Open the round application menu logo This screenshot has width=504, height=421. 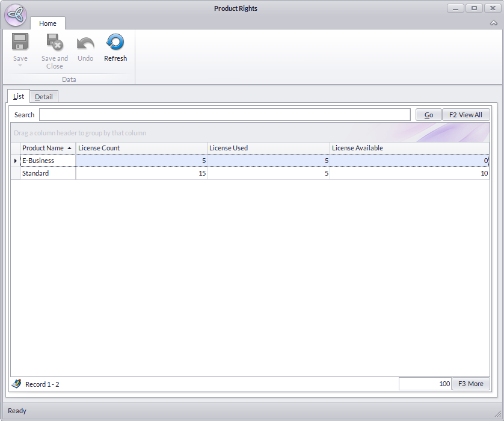16,15
